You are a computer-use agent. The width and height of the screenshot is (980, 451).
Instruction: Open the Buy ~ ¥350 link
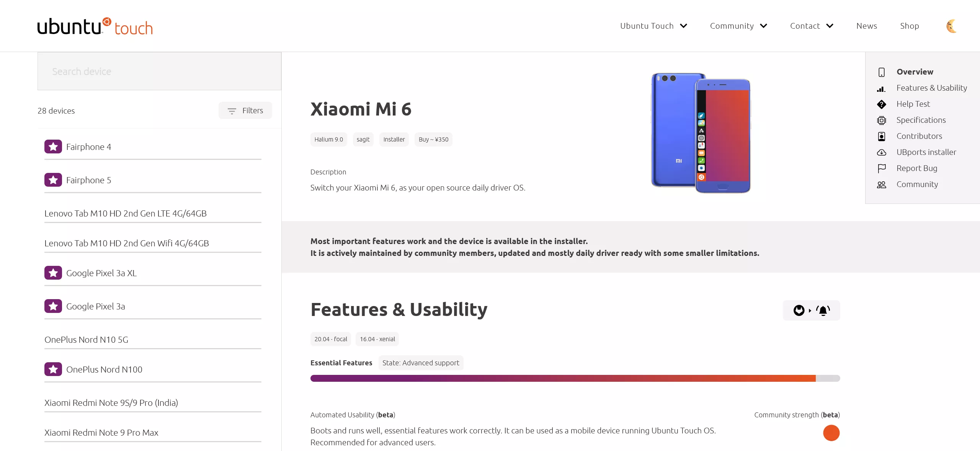[433, 140]
